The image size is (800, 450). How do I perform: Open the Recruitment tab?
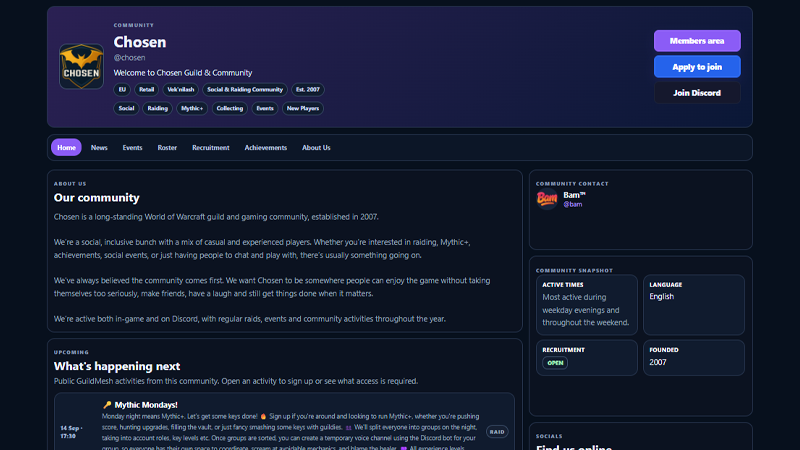point(211,147)
